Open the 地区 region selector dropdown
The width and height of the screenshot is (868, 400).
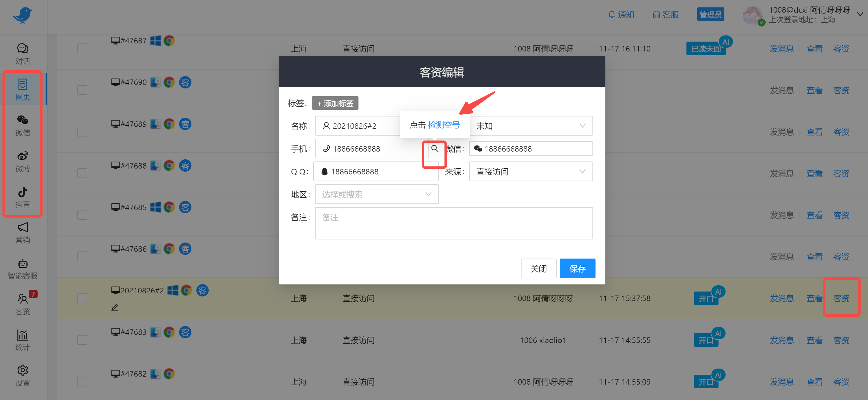coord(376,194)
